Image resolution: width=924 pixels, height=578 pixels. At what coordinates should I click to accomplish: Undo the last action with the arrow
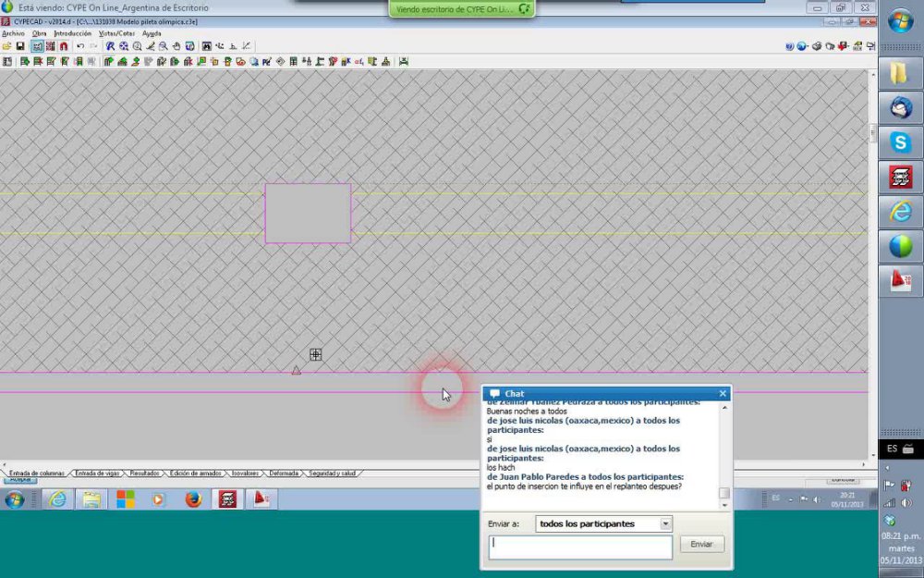80,46
